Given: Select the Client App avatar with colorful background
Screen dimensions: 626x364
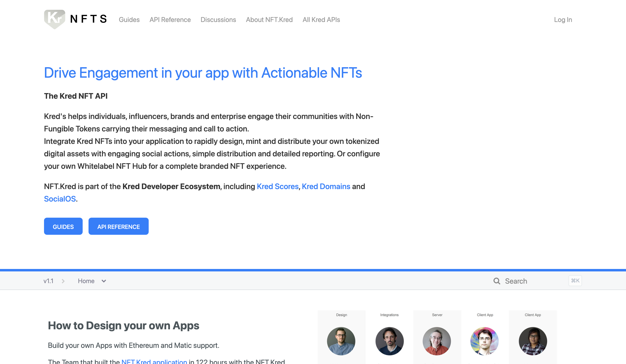Looking at the screenshot, I should pyautogui.click(x=484, y=341).
